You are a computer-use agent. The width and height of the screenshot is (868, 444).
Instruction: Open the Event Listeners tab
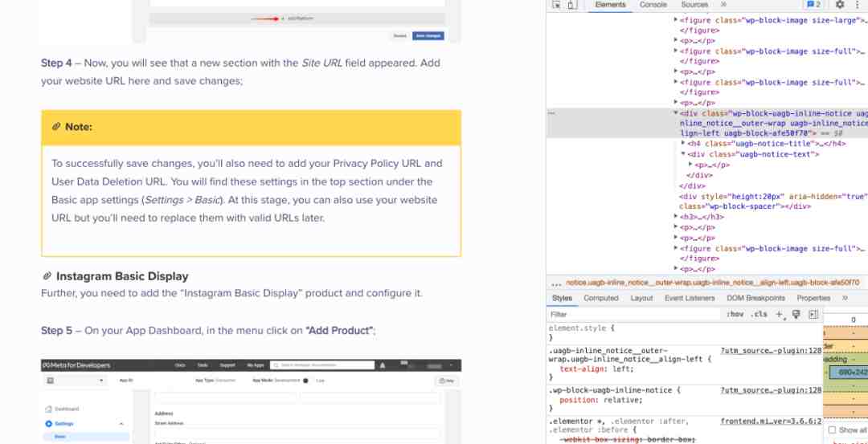[x=690, y=298]
